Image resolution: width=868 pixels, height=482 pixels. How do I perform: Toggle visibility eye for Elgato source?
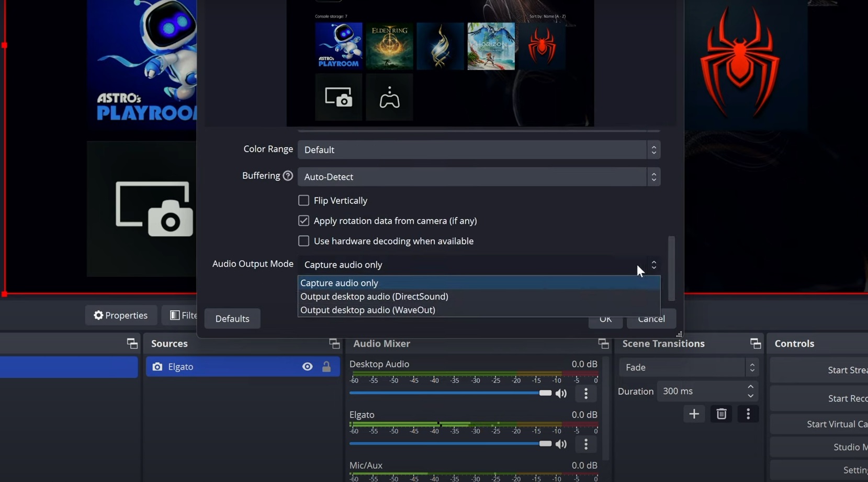point(307,367)
